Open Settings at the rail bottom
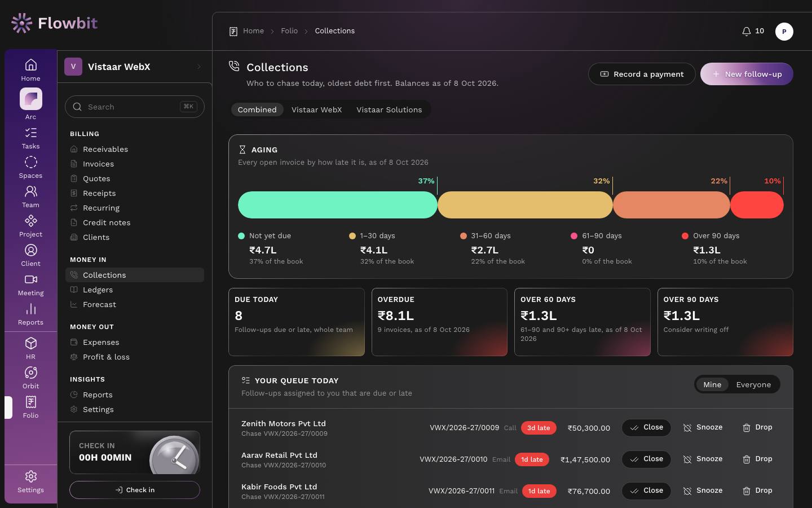 coord(30,482)
